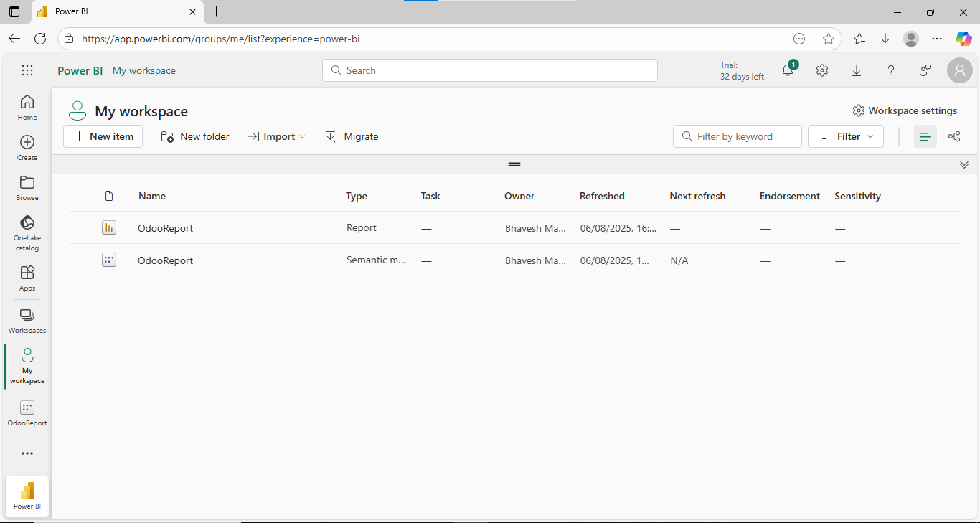Click the Endorsement column header
Image resolution: width=980 pixels, height=523 pixels.
[x=790, y=196]
